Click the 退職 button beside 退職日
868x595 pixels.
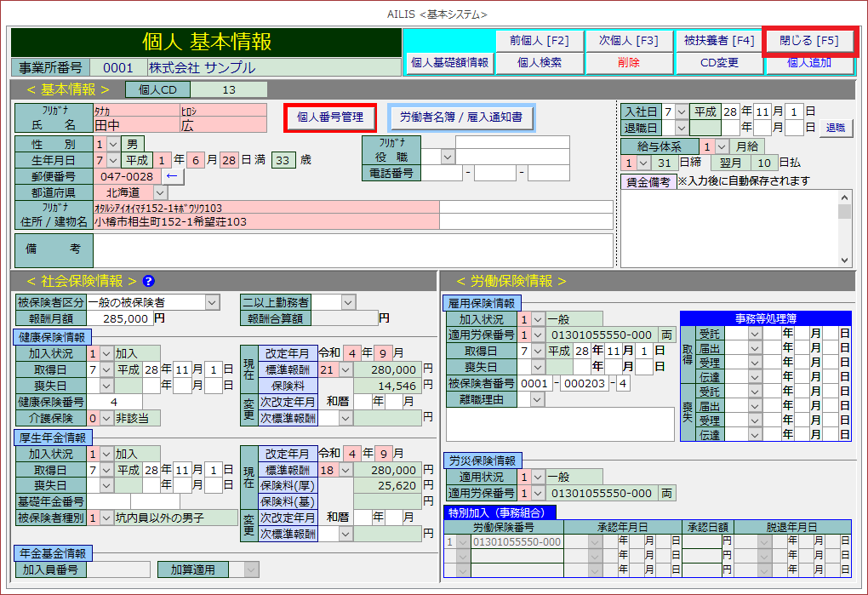(x=836, y=128)
